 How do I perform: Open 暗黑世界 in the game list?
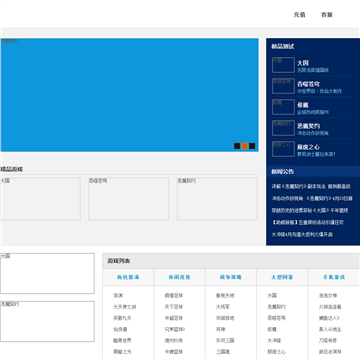(x=122, y=341)
